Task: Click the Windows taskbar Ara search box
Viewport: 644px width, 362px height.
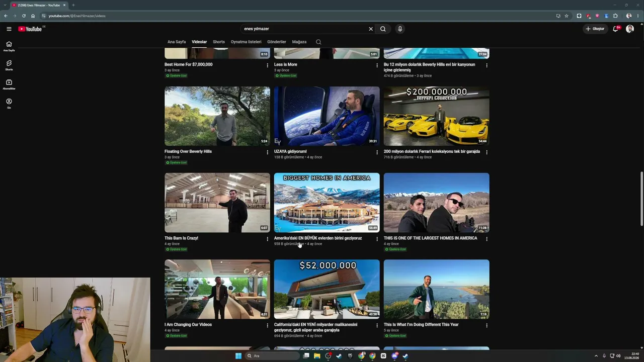Action: (x=272, y=356)
